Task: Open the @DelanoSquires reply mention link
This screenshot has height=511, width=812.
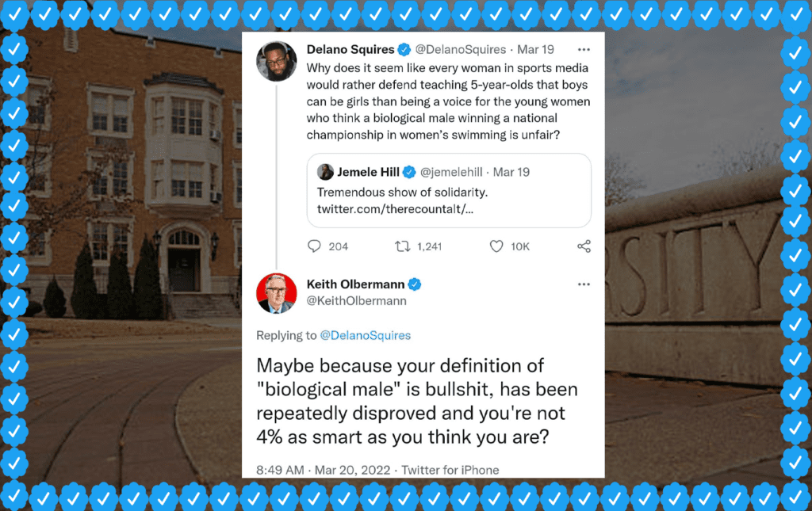Action: (365, 335)
